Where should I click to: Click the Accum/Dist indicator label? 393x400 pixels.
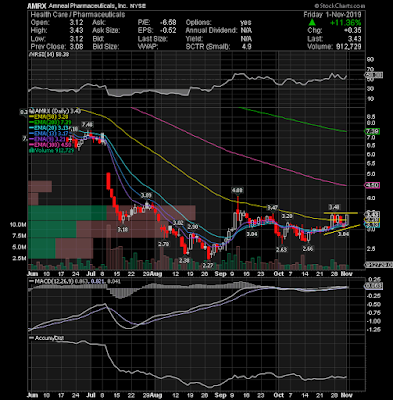[x=47, y=338]
